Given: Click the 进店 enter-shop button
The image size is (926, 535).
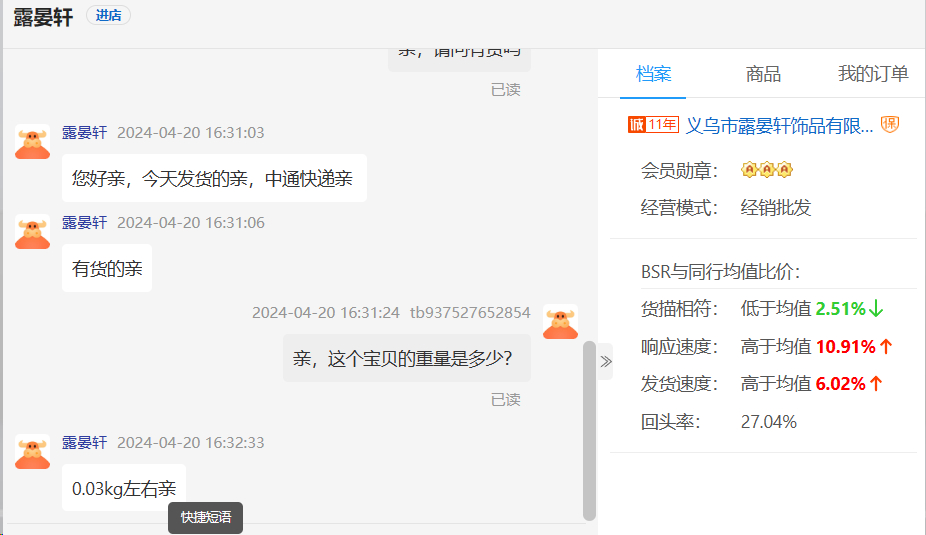Looking at the screenshot, I should pos(108,15).
